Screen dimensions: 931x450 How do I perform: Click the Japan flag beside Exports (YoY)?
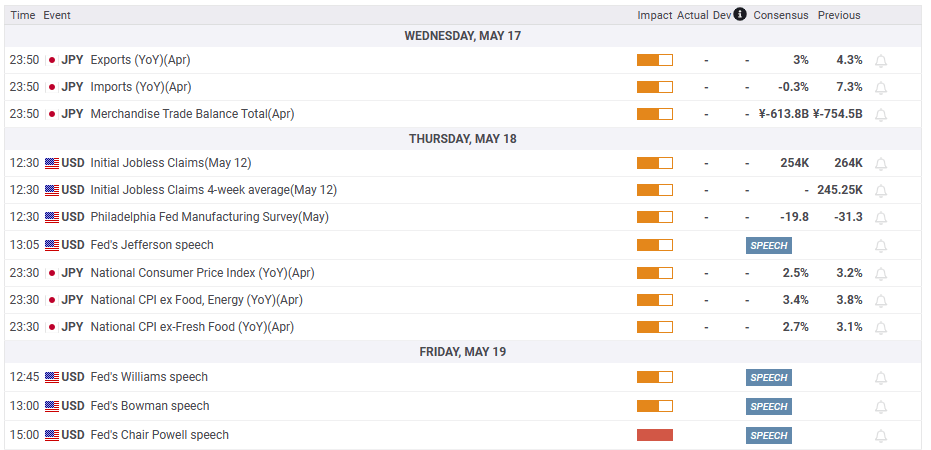coord(52,60)
